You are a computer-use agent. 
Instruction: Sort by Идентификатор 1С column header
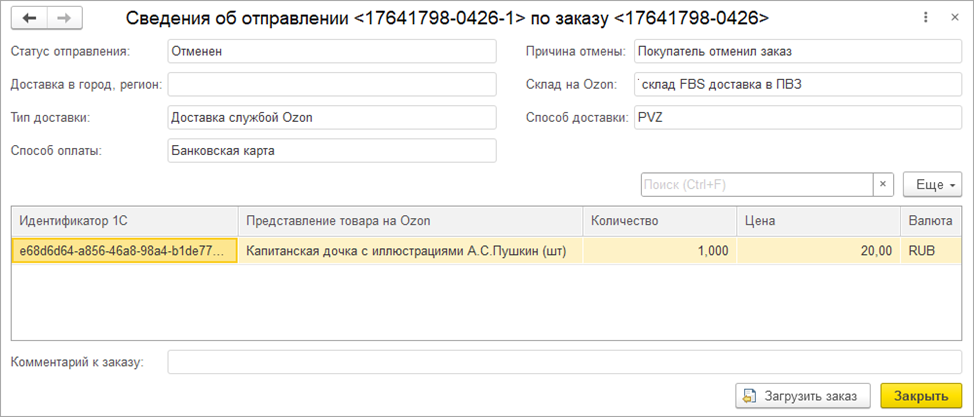pos(124,220)
